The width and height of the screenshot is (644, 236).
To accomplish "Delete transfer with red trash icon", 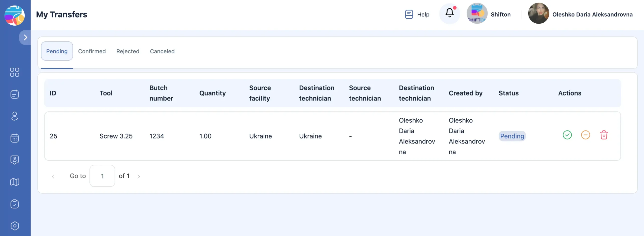I will click(x=604, y=135).
